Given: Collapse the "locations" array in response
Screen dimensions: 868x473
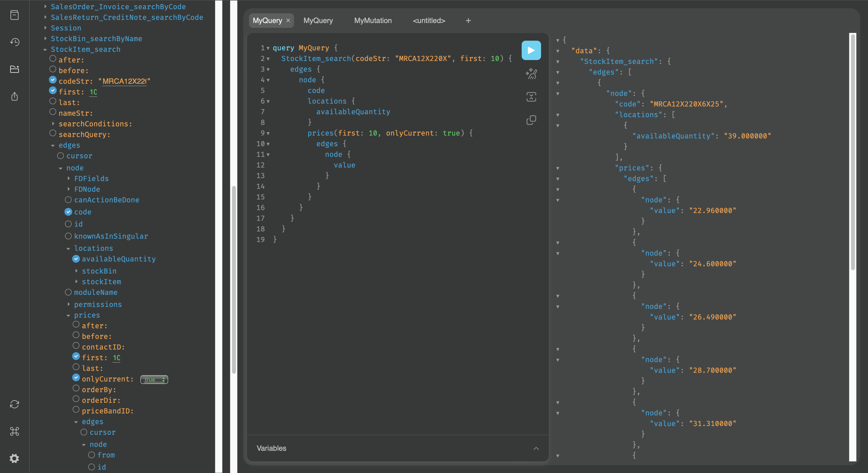Looking at the screenshot, I should click(x=558, y=115).
